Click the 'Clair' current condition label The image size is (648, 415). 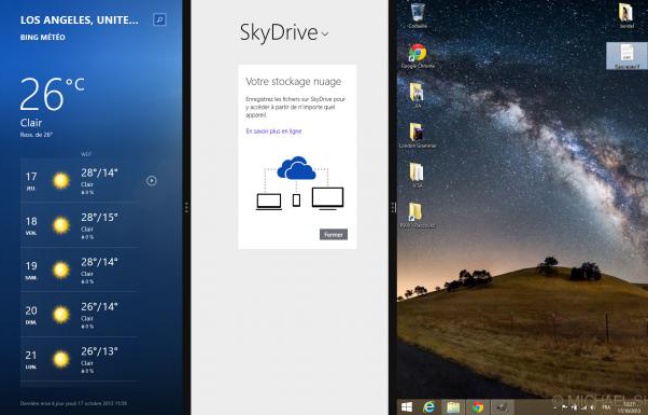31,123
